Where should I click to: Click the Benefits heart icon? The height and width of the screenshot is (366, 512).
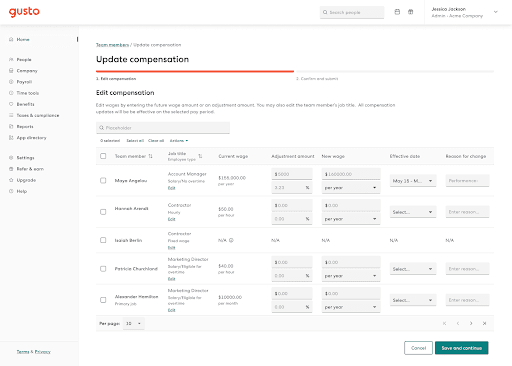tap(11, 104)
